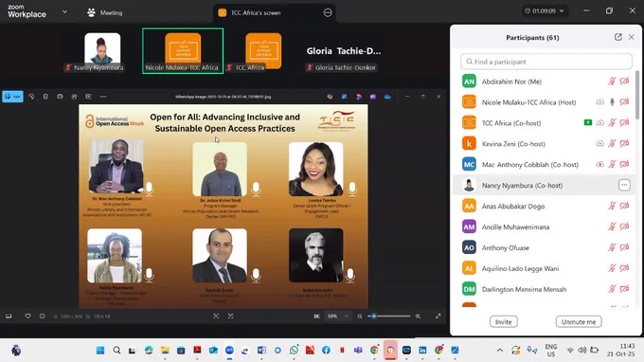Expand the meeting timer 01:09:09 dropdown
The height and width of the screenshot is (362, 644).
[x=545, y=11]
